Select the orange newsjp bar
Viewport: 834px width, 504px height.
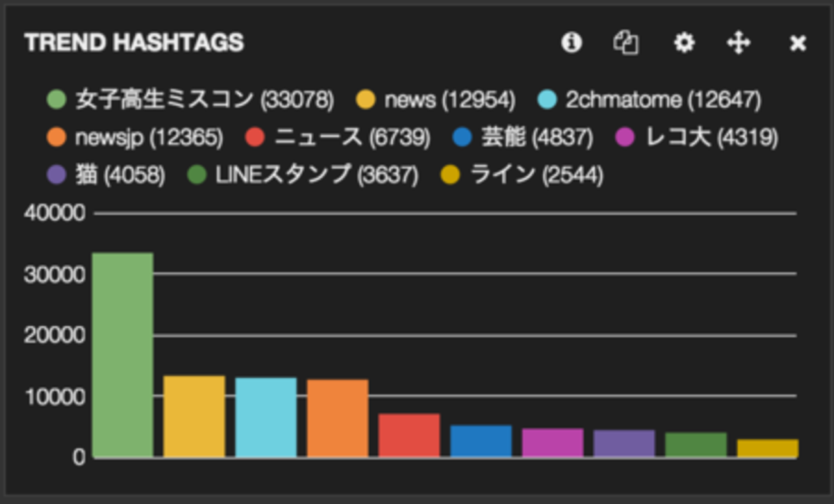click(337, 418)
